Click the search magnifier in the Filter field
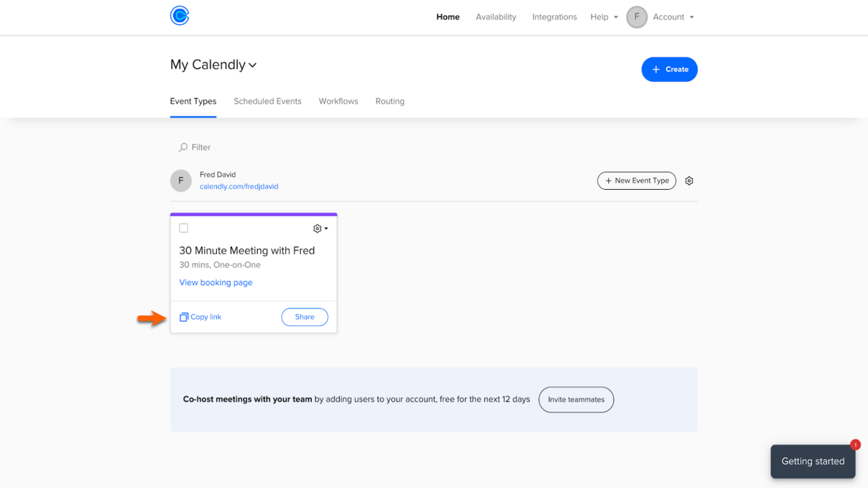 (183, 147)
